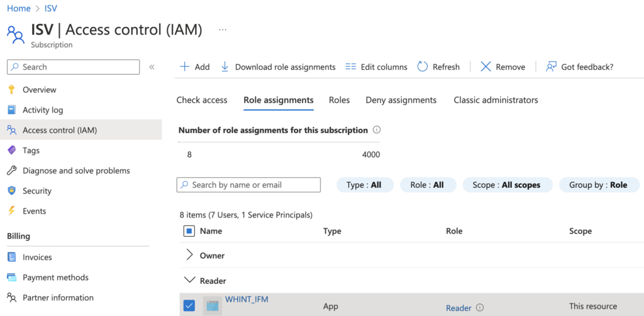Screen dimensions: 644x316
Task: Open the Deny assignments tab
Action: pyautogui.click(x=401, y=100)
